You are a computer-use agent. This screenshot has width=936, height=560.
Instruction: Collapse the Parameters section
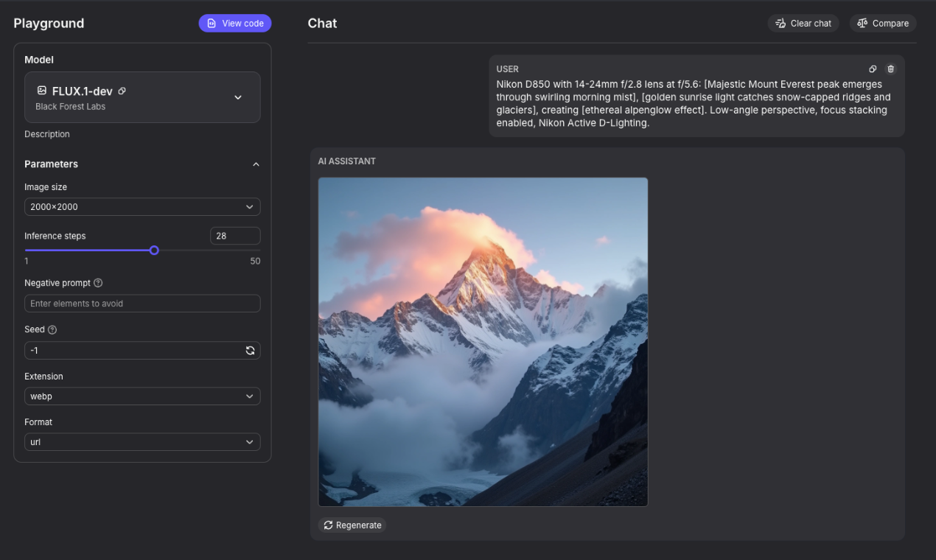tap(256, 164)
